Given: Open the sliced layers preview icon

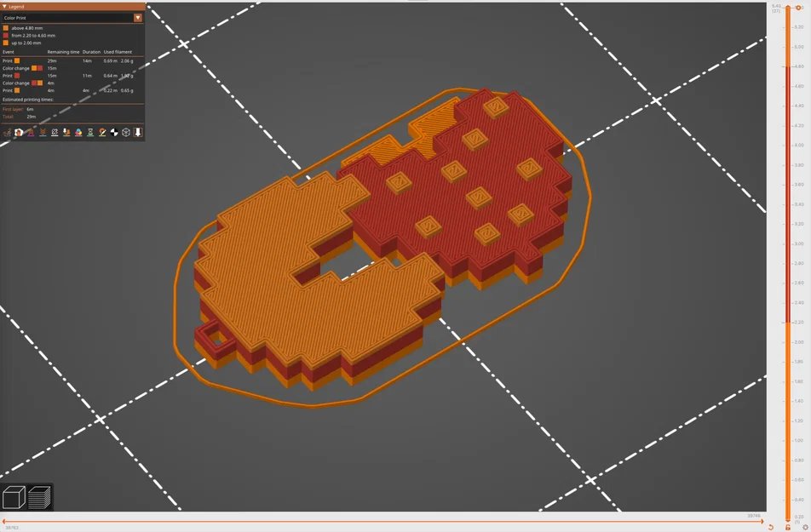Looking at the screenshot, I should coord(37,496).
